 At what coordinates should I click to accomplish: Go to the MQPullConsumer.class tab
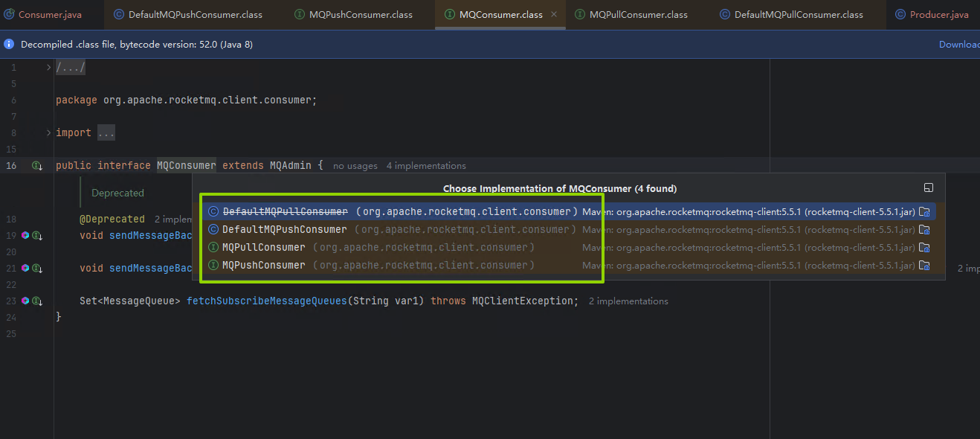tap(631, 14)
